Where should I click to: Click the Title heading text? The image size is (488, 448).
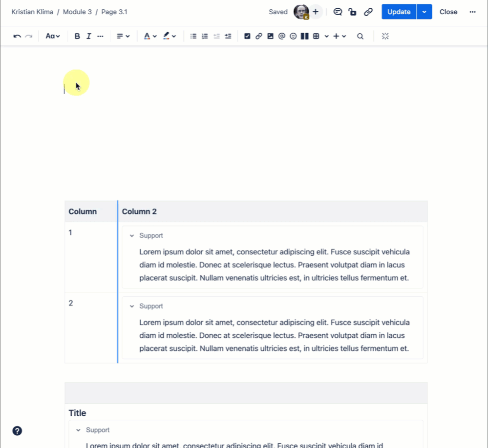[77, 413]
